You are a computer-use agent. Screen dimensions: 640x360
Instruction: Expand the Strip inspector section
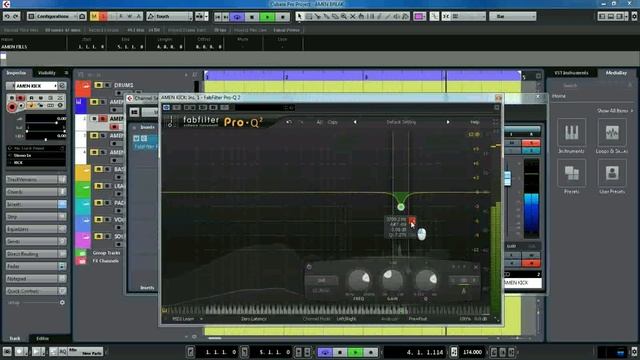[x=36, y=216]
